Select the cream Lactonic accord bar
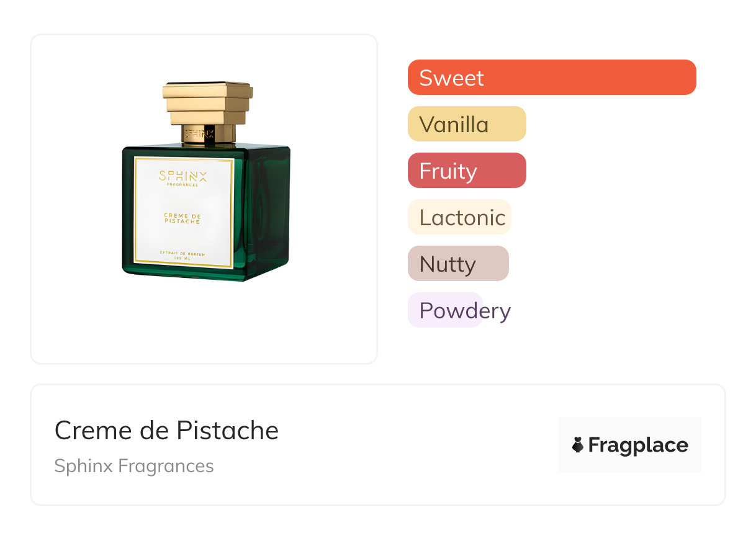This screenshot has height=536, width=756. pyautogui.click(x=459, y=217)
